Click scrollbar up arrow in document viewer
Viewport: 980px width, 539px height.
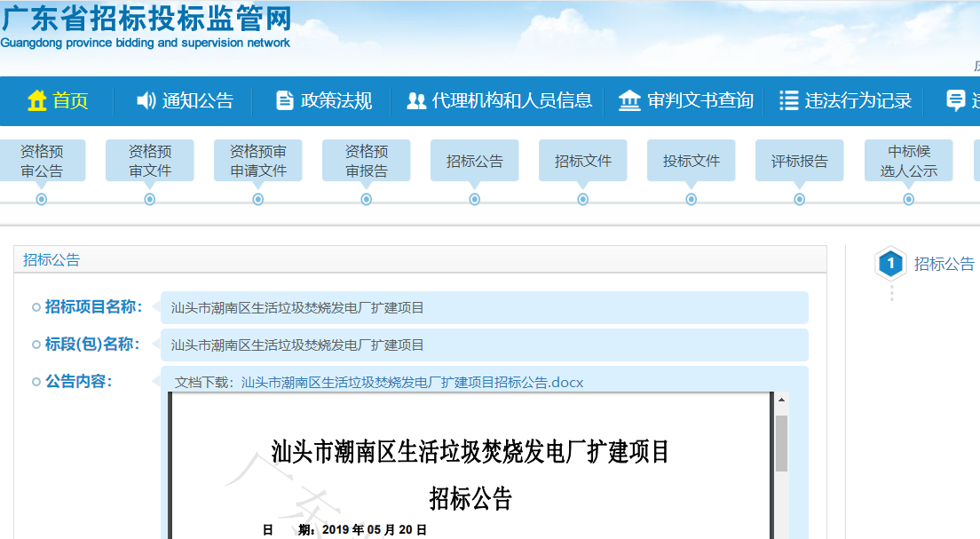coord(781,400)
